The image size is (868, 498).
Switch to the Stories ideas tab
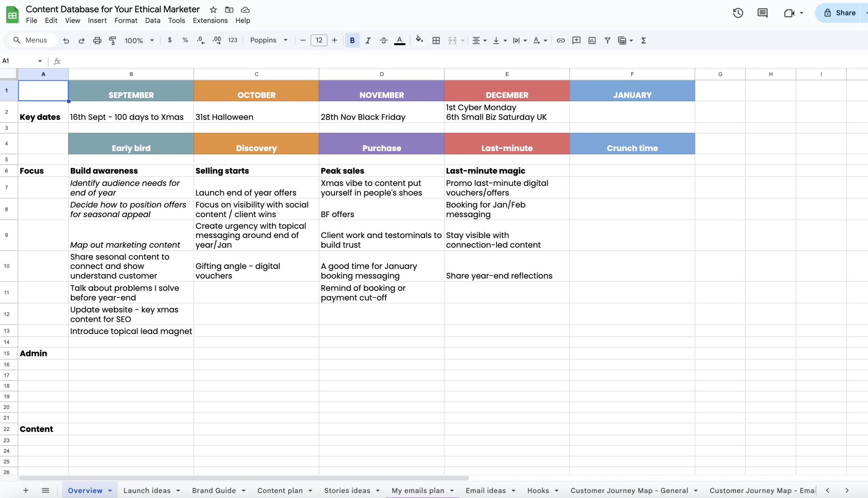coord(347,491)
